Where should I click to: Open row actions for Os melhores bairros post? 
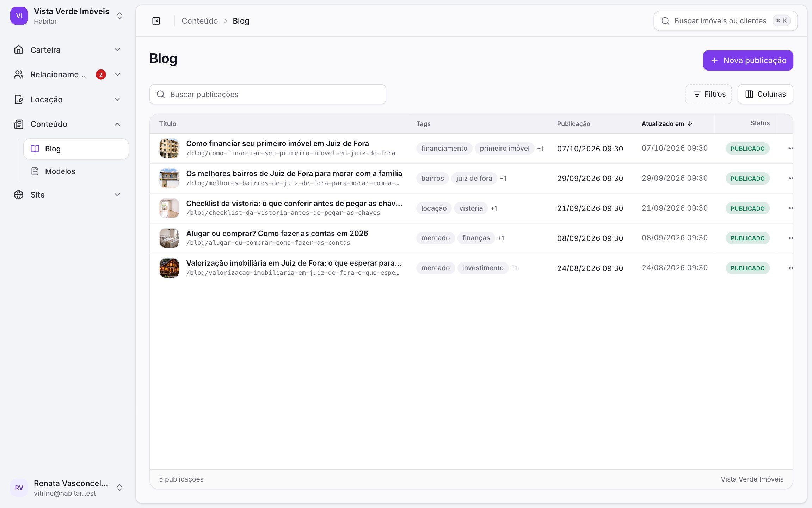(x=791, y=178)
